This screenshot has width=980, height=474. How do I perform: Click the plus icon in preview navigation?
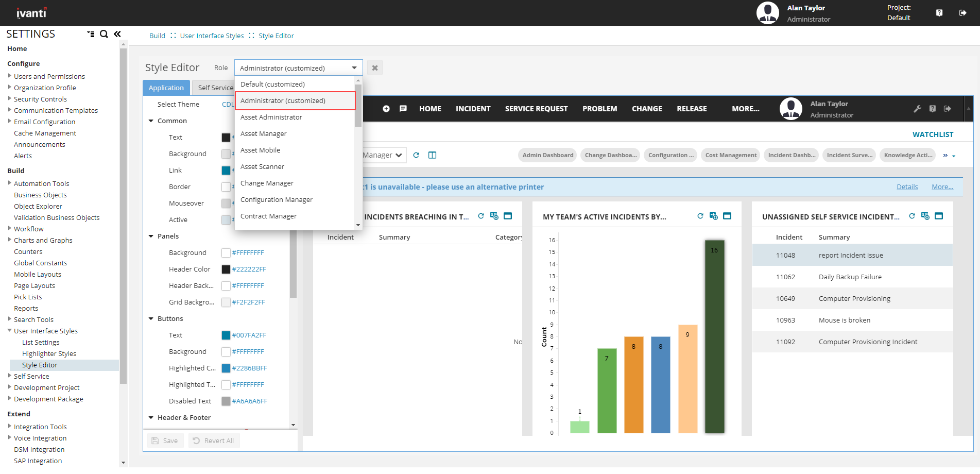coord(386,109)
